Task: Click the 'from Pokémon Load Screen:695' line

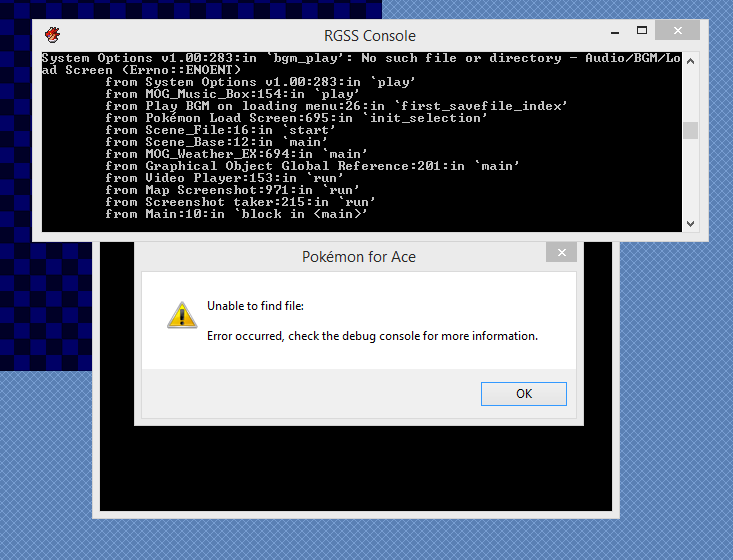Action: pos(296,118)
